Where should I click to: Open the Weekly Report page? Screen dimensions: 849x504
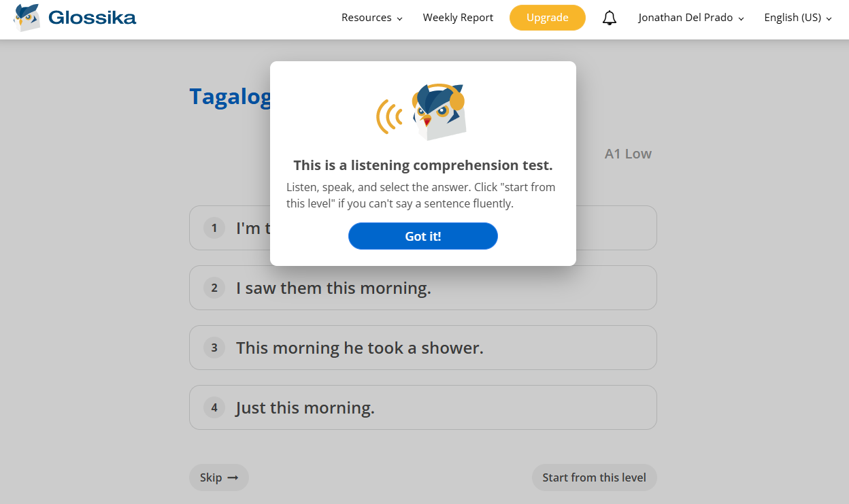click(458, 18)
